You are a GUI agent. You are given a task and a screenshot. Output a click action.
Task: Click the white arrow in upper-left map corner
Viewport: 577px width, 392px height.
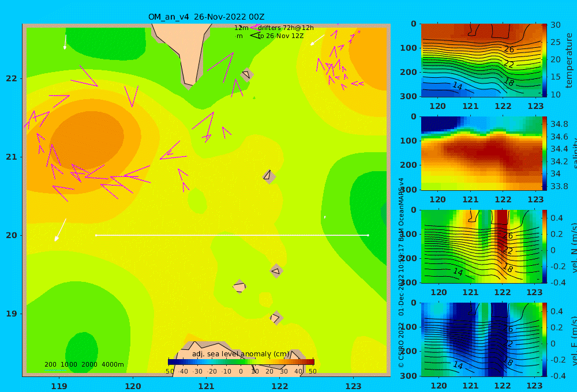point(65,42)
